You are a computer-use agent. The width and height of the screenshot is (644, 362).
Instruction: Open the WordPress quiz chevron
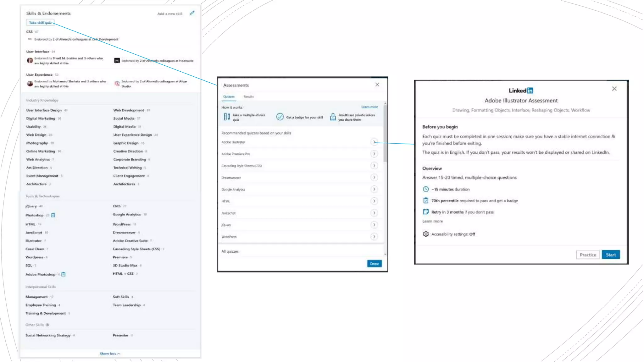coord(374,237)
